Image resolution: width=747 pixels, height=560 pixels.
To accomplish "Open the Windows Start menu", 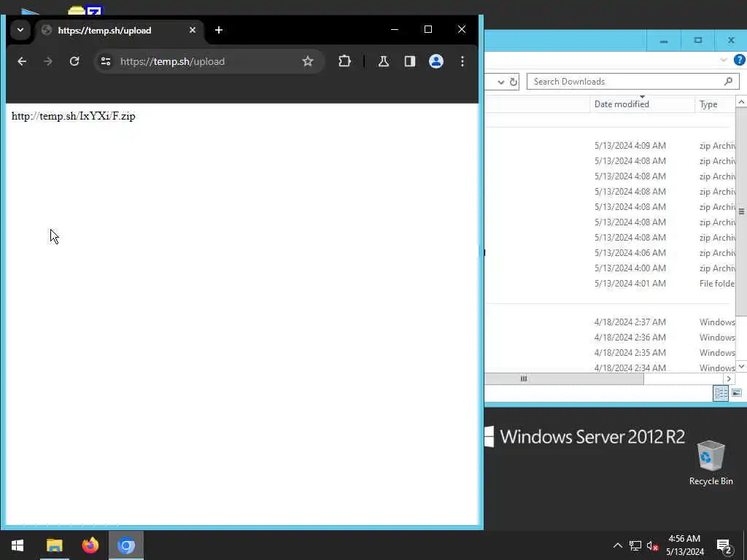I will (x=18, y=545).
